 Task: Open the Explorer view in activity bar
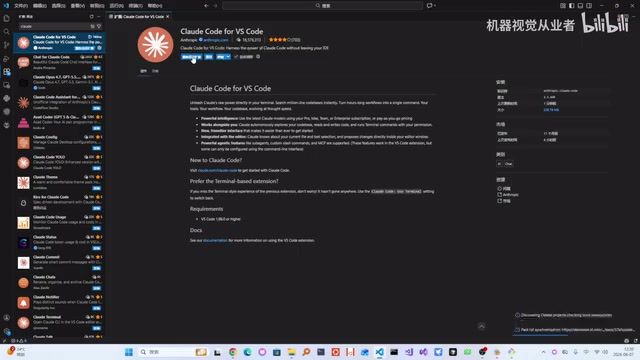tap(7, 18)
